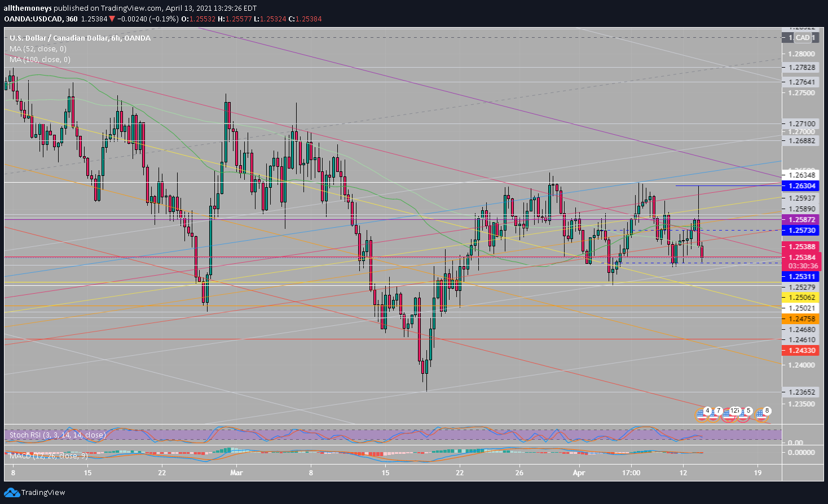Click the 1.27641 price label
The image size is (828, 504).
(801, 82)
